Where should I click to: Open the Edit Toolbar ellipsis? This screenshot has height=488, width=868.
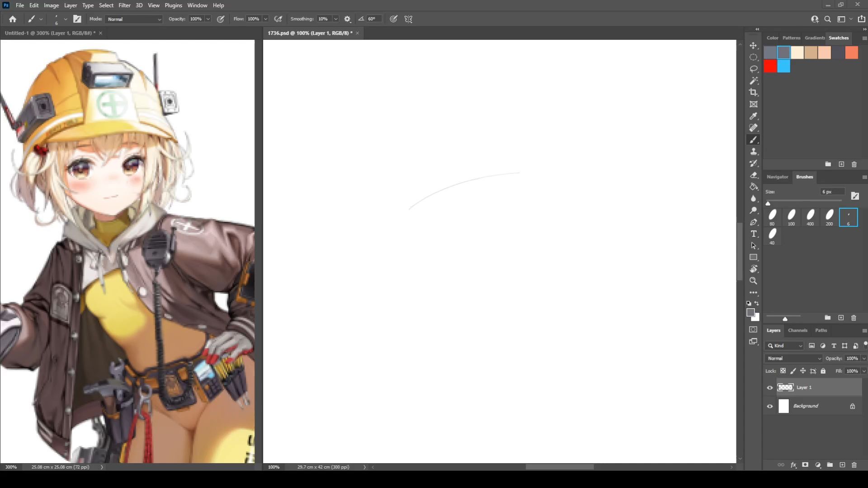[753, 292]
